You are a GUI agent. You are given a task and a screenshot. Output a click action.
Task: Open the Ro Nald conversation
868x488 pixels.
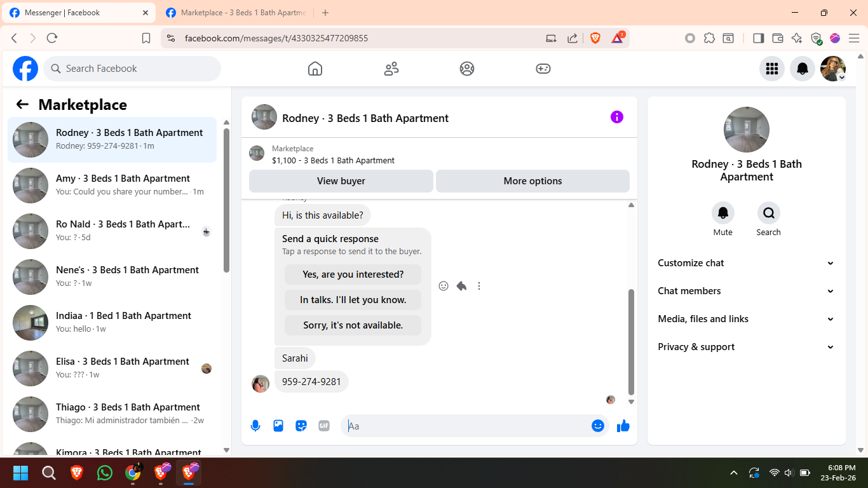112,230
